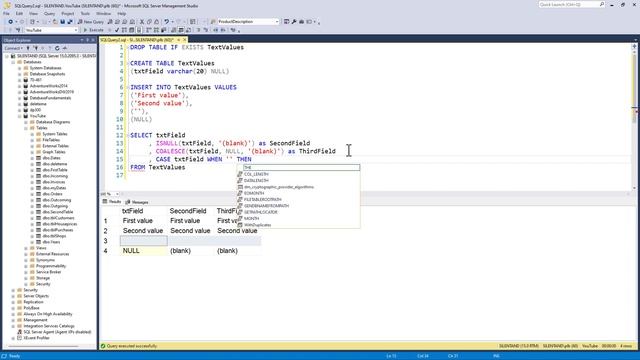Viewport: 640px width, 360px height.
Task: Click the Cut scissors icon
Action: click(x=142, y=22)
